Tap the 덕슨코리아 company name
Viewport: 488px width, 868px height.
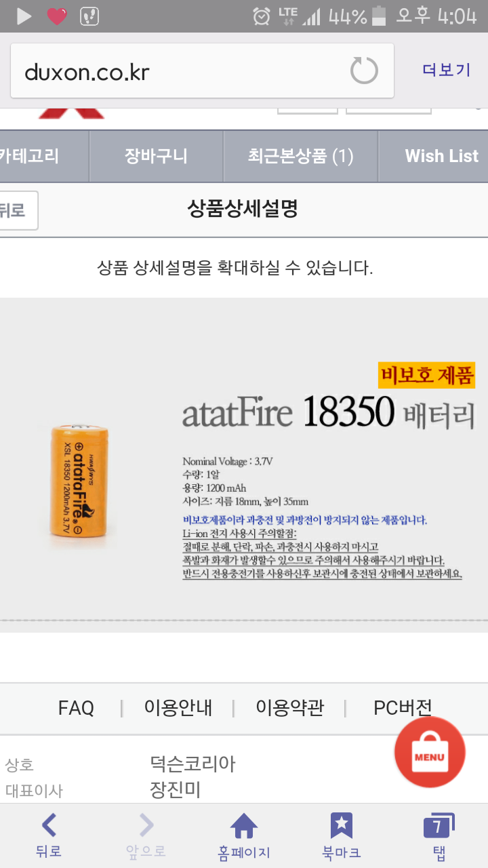pos(192,764)
